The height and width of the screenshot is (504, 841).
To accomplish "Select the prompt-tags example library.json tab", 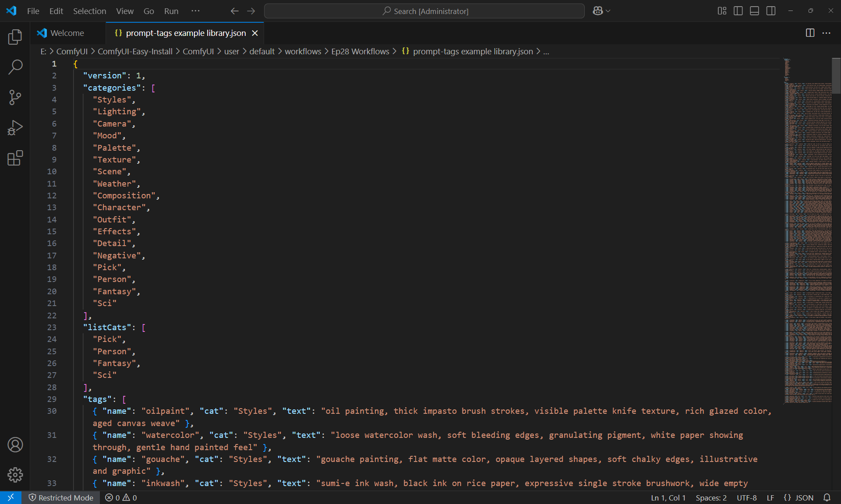I will 186,33.
